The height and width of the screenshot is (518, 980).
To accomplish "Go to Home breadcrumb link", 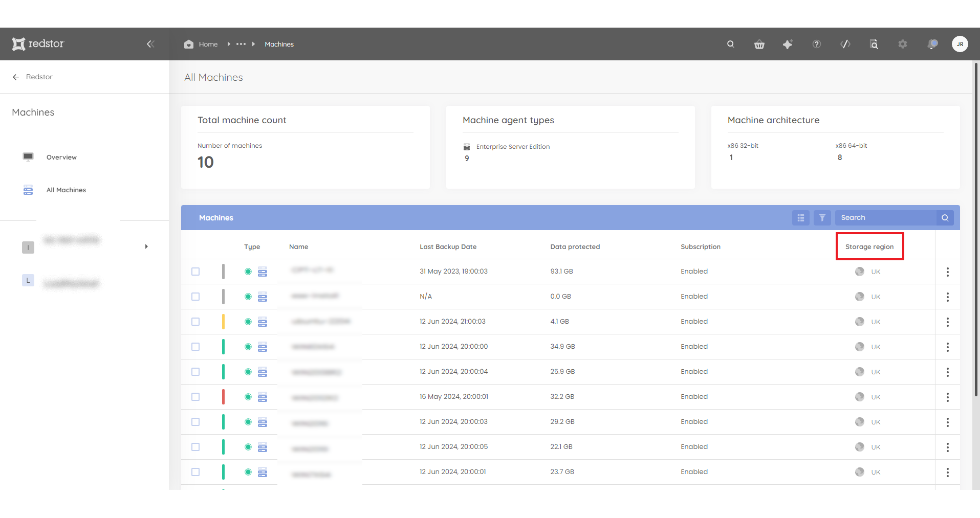I will [x=208, y=44].
